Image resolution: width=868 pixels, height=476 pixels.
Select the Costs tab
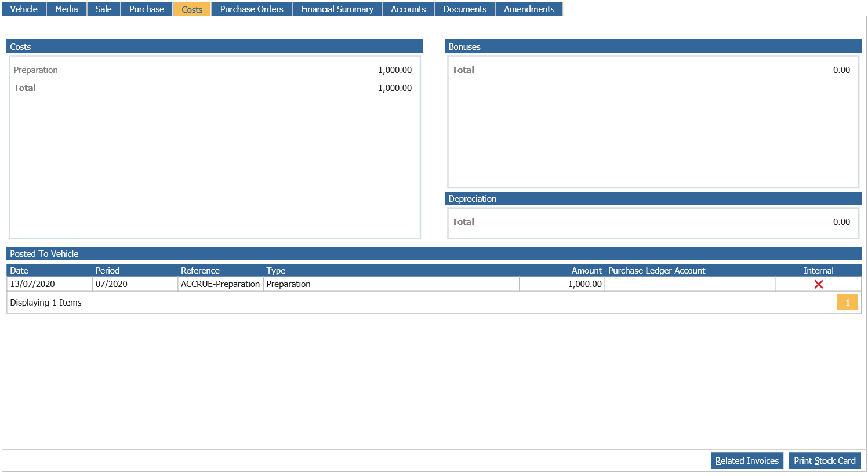click(x=192, y=9)
